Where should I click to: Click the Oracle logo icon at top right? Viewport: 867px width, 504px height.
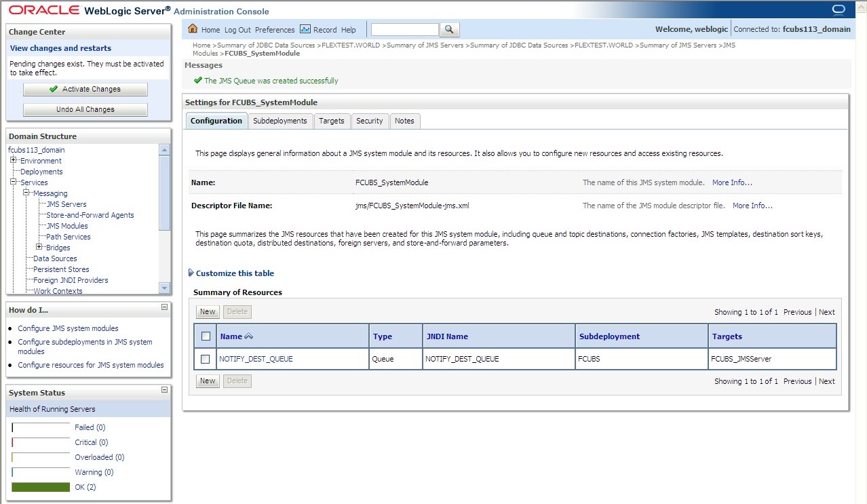(x=838, y=9)
